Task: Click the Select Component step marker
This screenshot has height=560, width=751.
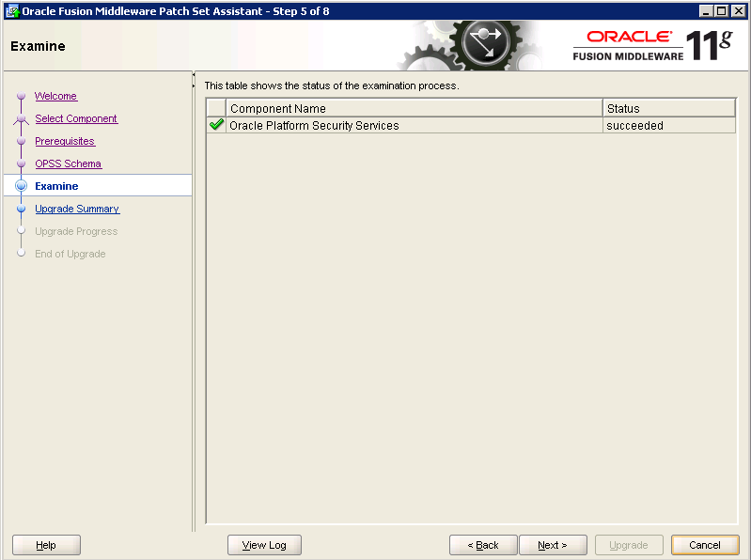Action: click(21, 118)
